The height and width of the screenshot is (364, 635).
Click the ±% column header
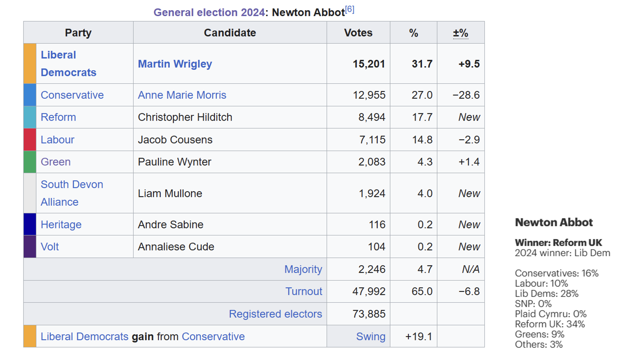click(460, 33)
